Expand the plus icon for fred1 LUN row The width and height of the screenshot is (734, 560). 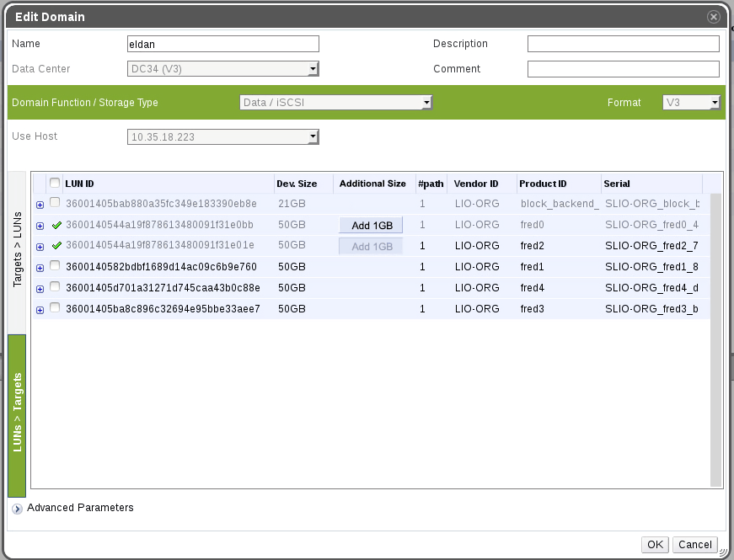pos(40,268)
